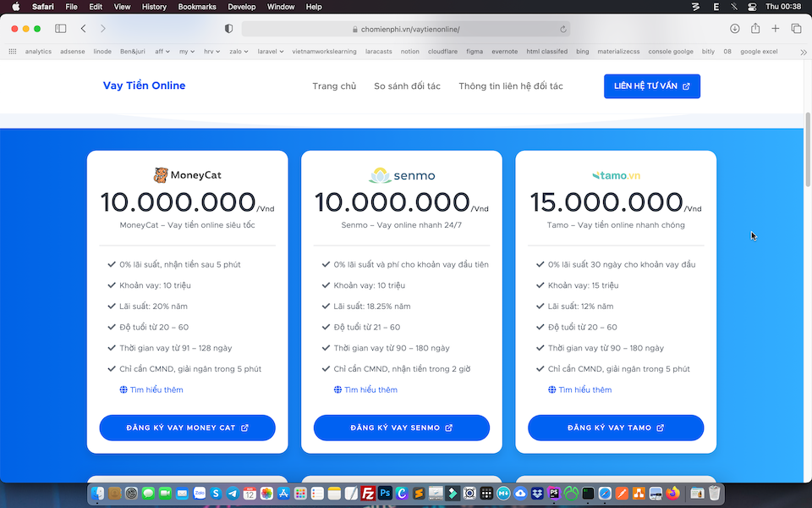812x508 pixels.
Task: Show the tab overview
Action: click(796, 29)
